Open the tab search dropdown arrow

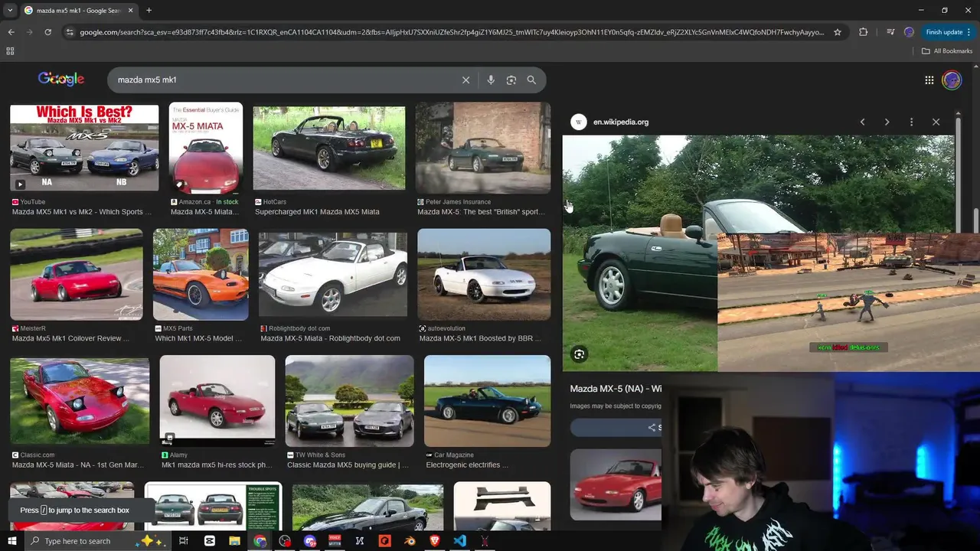pos(10,10)
